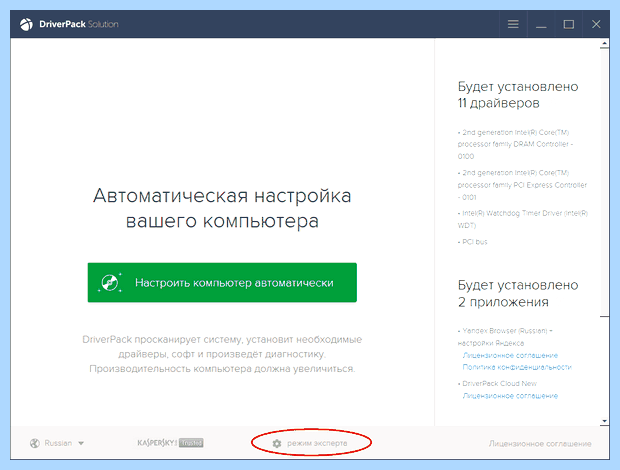Viewport: 620px width, 470px height.
Task: Click the Intel Watchdog Timer Driver entry
Action: [523, 219]
